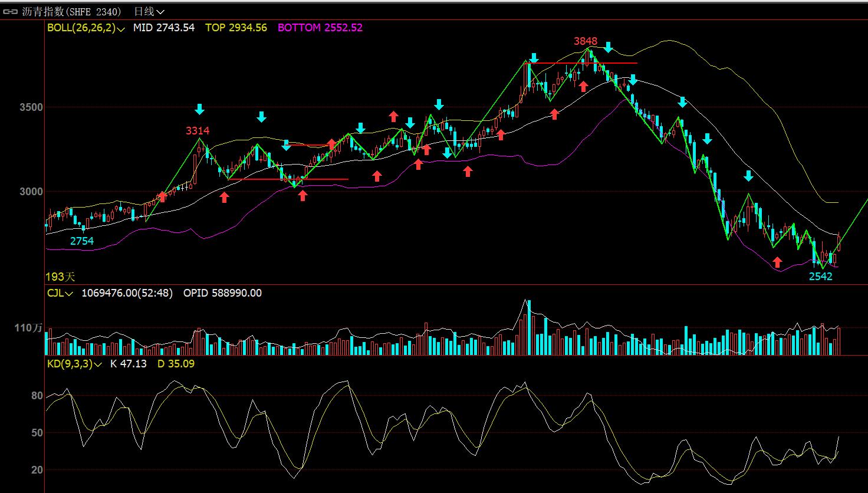Screen dimensions: 868x493
Task: Open the CJL volume indicator dropdown
Action: [60, 293]
